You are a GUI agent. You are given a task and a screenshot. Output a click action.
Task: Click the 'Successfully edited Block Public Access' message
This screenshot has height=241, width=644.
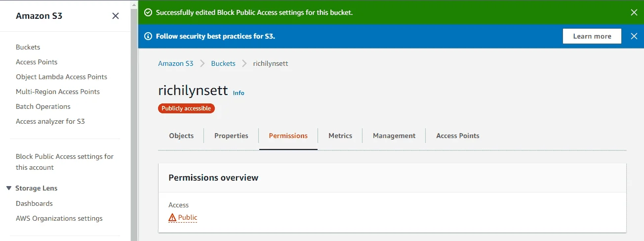254,12
